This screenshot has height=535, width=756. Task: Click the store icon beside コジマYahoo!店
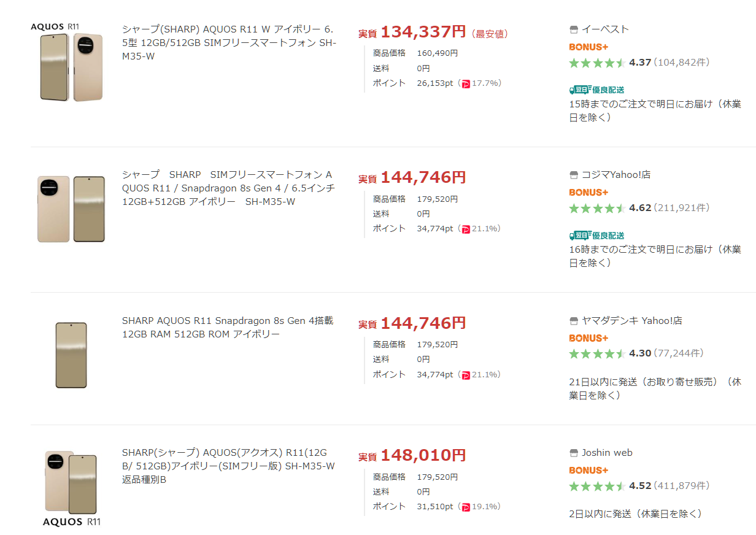click(x=574, y=175)
